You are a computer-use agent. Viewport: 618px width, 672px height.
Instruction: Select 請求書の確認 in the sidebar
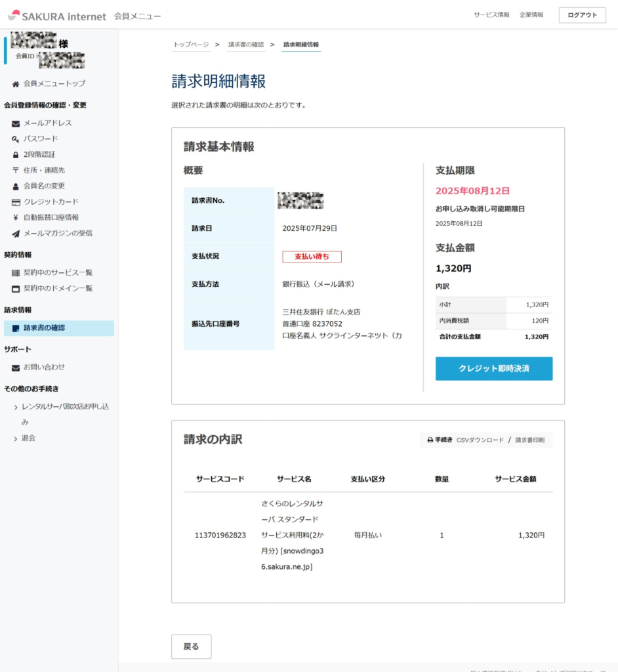(44, 327)
